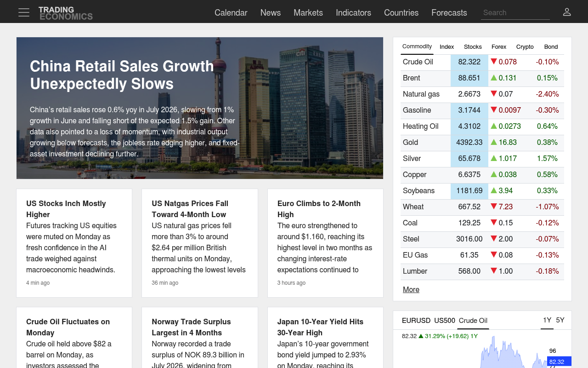Select the US500 chart tab

tap(445, 321)
